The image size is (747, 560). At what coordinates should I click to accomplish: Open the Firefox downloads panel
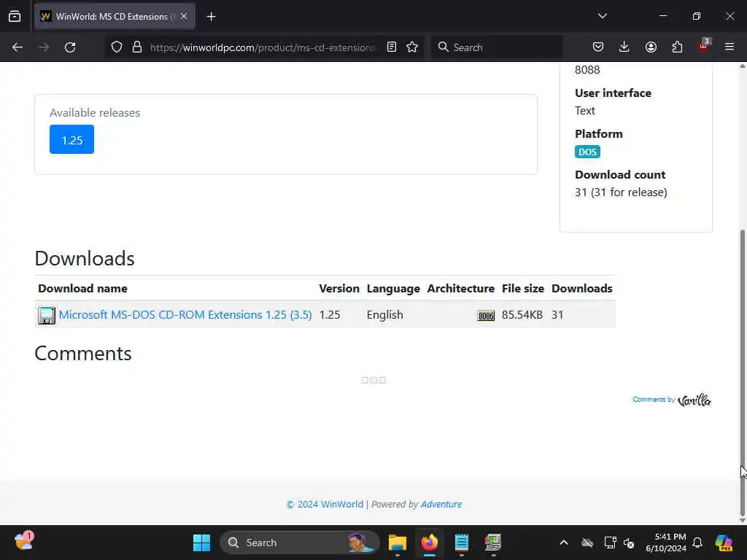[624, 47]
